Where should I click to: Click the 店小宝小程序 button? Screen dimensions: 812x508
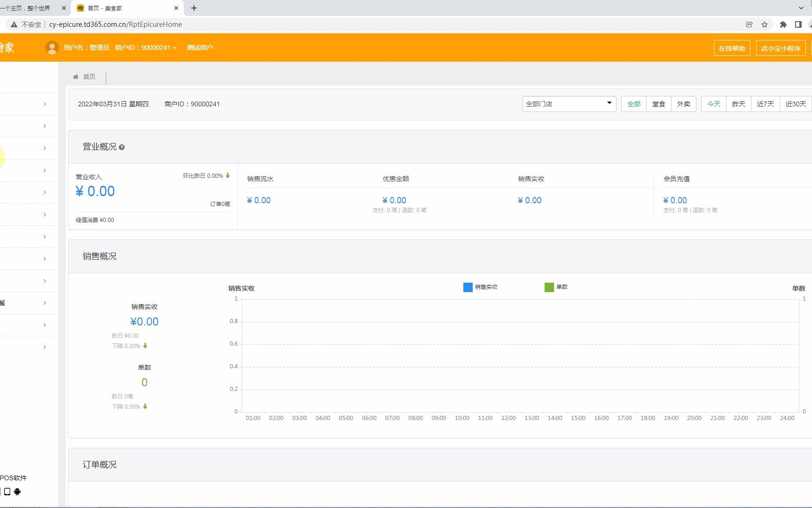tap(781, 48)
